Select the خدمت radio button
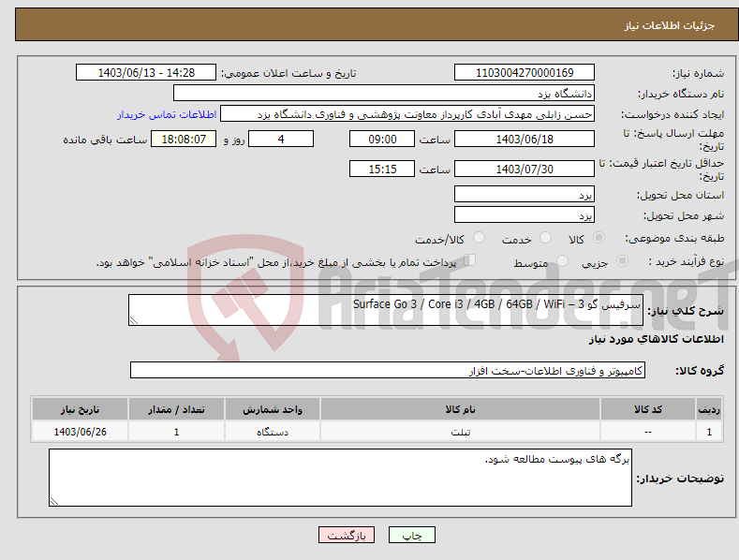Image resolution: width=739 pixels, height=560 pixels. click(x=545, y=238)
